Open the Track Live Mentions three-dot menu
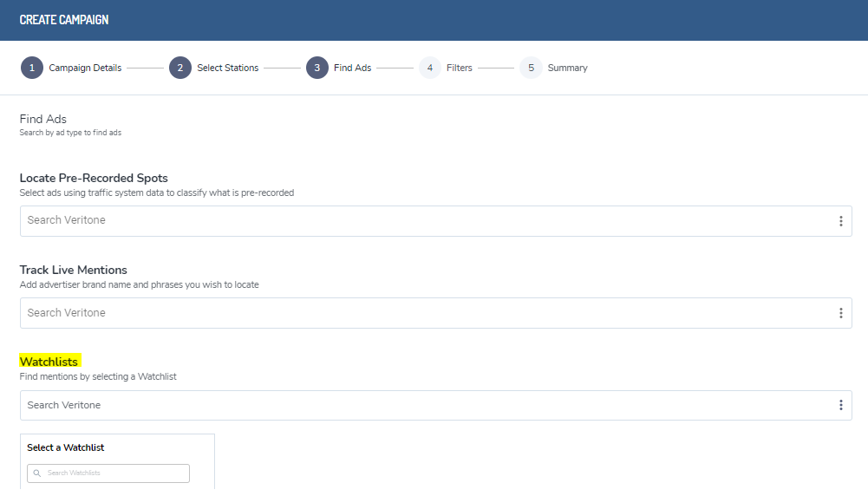This screenshot has height=496, width=868. [840, 313]
